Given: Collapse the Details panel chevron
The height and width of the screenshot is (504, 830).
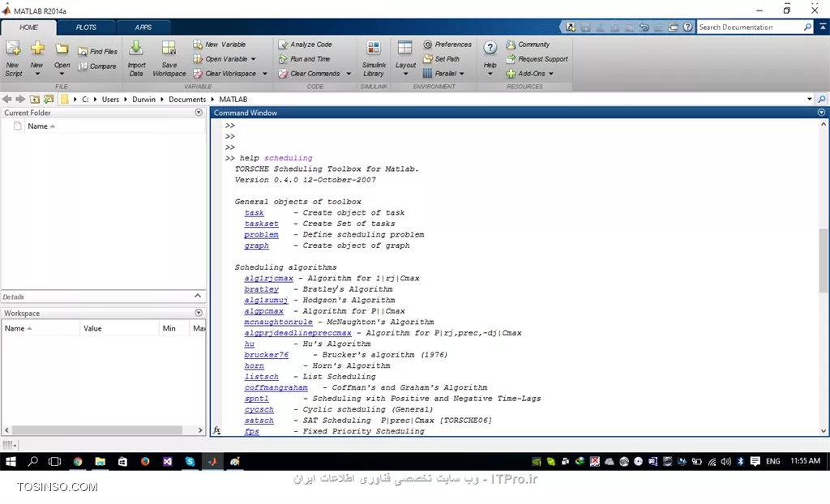Looking at the screenshot, I should click(x=198, y=296).
